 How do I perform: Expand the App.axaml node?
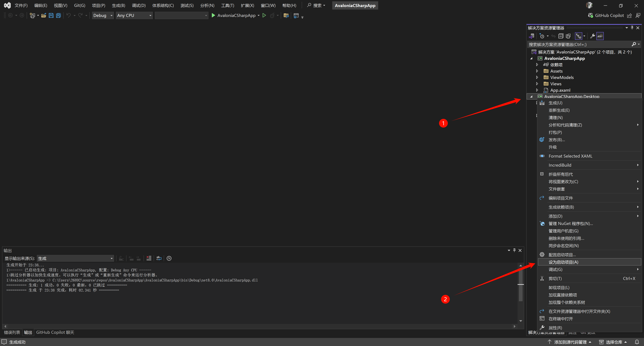click(537, 90)
